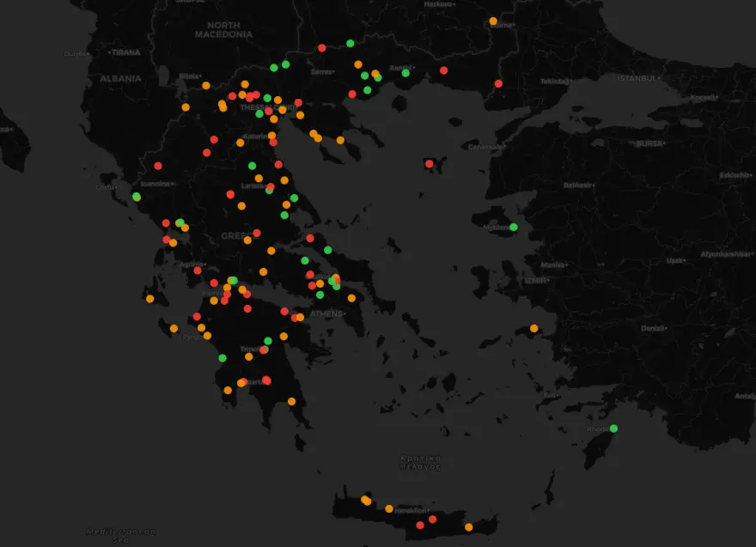Click the ISTANBUL city label
Image resolution: width=756 pixels, height=547 pixels.
click(637, 78)
